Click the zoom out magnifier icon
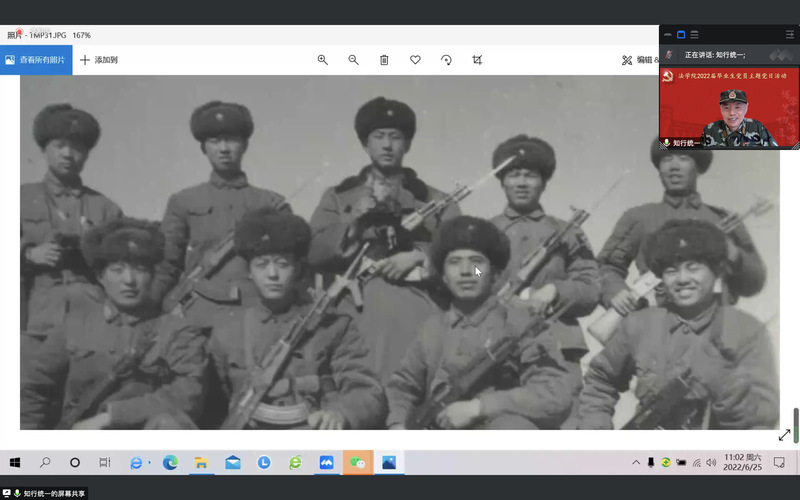Image resolution: width=800 pixels, height=500 pixels. (x=353, y=60)
